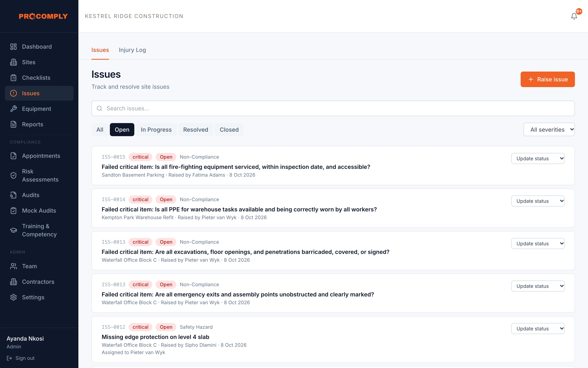Click the Dashboard grid icon
Viewport: 588px width, 368px height.
[13, 46]
